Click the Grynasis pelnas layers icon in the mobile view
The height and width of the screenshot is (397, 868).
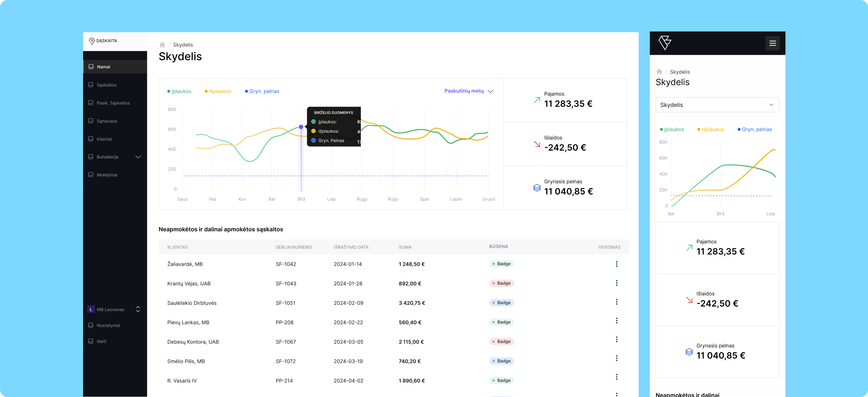click(689, 352)
